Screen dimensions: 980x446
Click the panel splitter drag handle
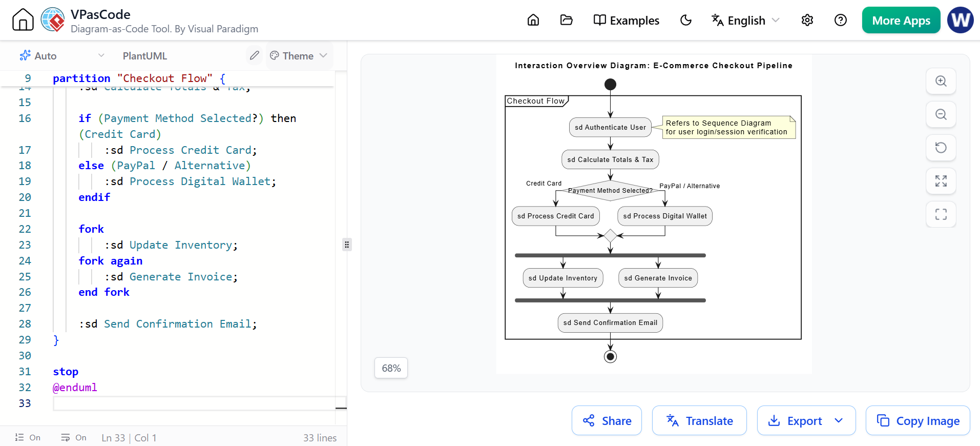click(x=347, y=245)
